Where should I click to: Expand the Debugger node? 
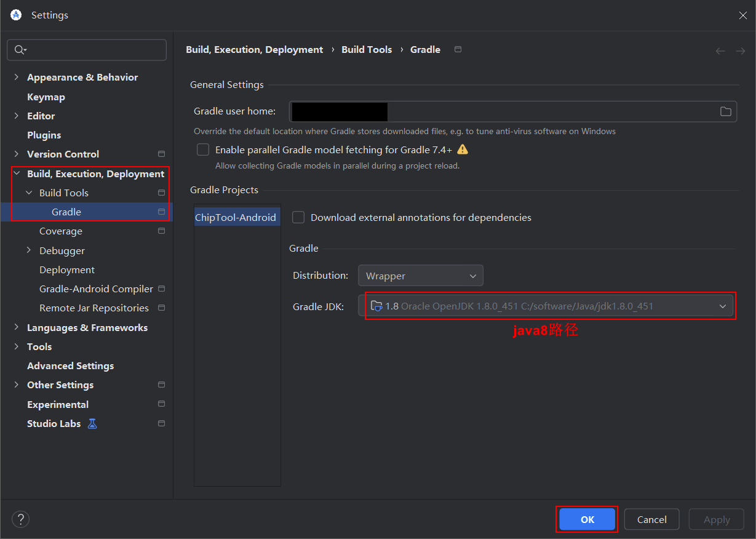tap(29, 250)
